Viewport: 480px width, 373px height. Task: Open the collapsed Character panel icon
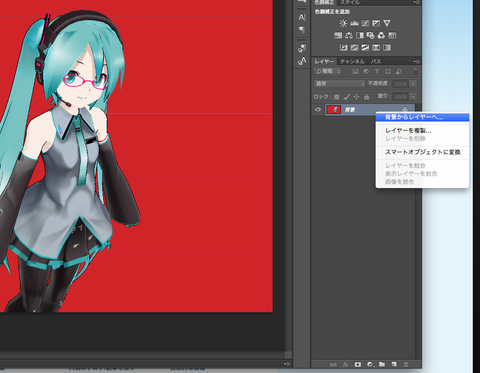tap(302, 17)
